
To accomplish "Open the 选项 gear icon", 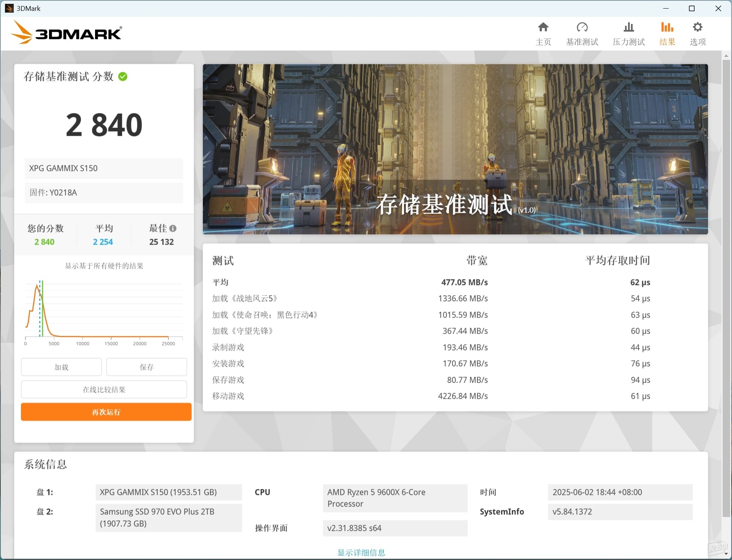I will (x=698, y=27).
